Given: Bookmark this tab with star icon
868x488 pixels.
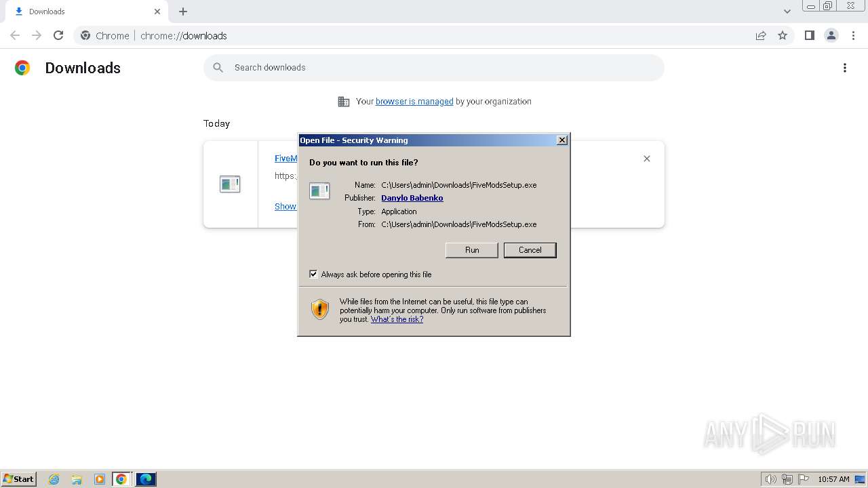Looking at the screenshot, I should (x=783, y=35).
